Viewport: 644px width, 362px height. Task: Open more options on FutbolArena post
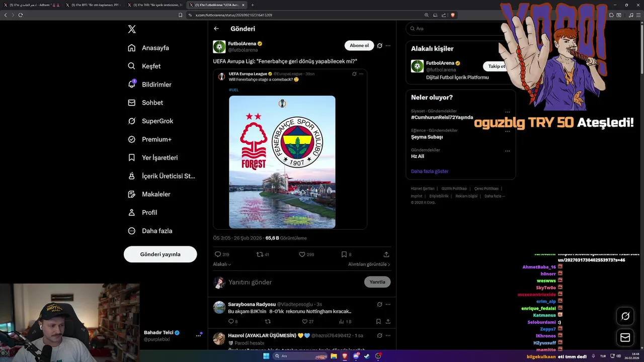pyautogui.click(x=388, y=46)
